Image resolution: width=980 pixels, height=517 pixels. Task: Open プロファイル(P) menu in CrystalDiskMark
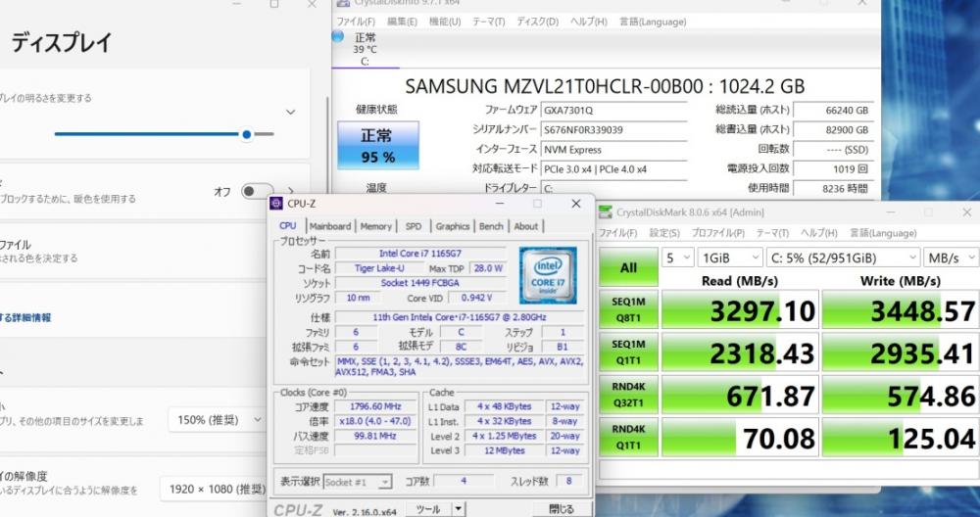tap(717, 233)
